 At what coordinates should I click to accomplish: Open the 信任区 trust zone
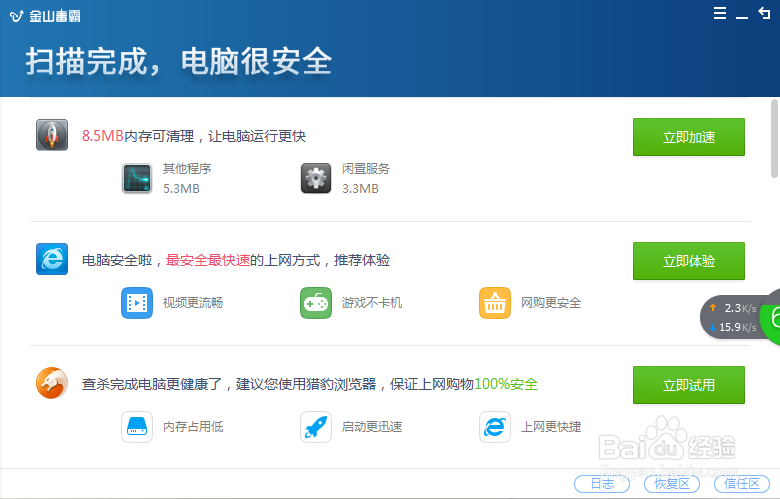(x=742, y=484)
